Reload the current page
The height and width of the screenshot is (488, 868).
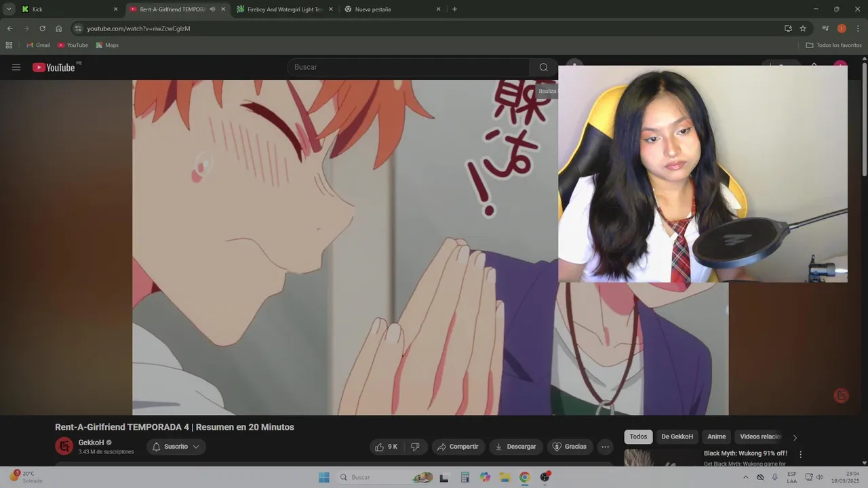(42, 28)
